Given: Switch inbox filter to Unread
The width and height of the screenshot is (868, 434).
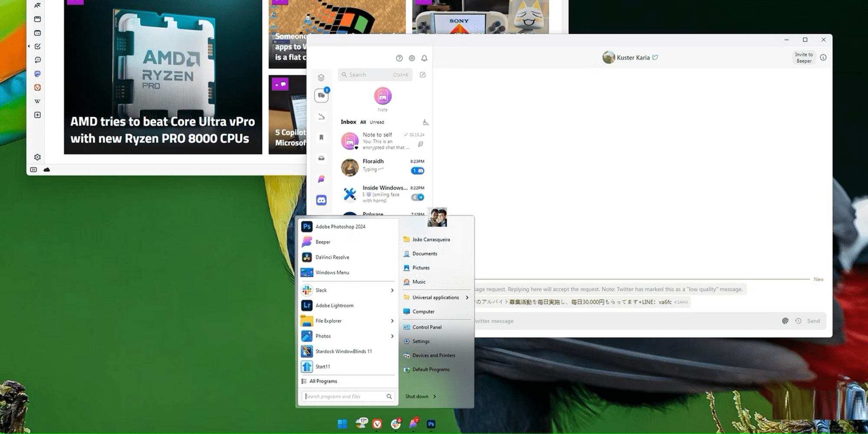Looking at the screenshot, I should (x=376, y=122).
